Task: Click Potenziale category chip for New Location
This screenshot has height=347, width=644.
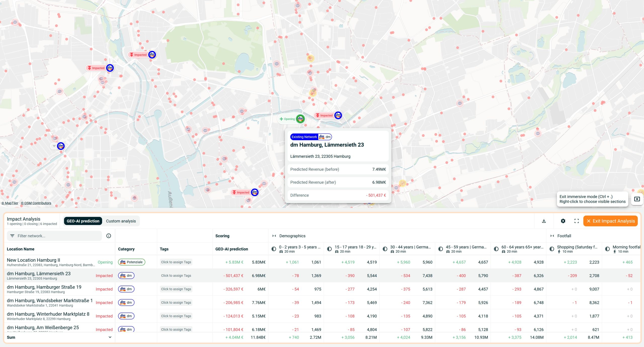Action: click(132, 262)
